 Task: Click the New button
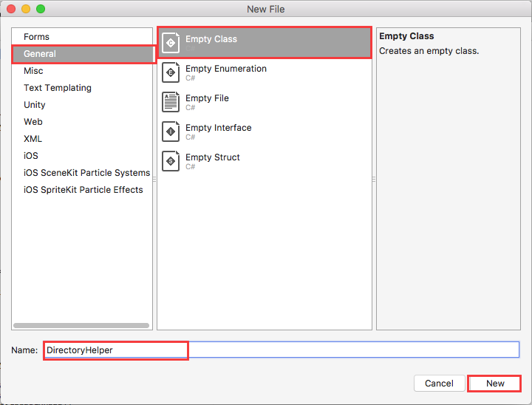point(494,384)
